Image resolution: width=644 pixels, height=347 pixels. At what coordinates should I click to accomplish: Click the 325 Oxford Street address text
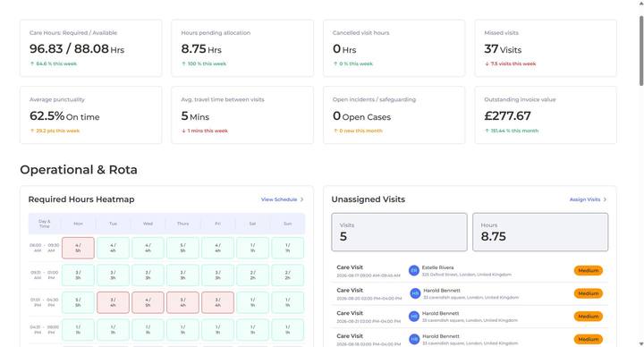[x=467, y=275]
